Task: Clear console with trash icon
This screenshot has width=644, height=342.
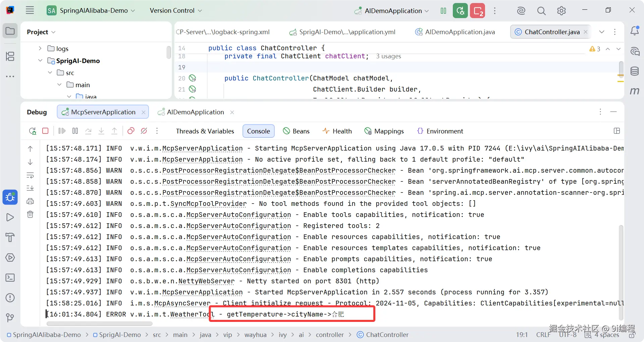Action: click(x=30, y=214)
